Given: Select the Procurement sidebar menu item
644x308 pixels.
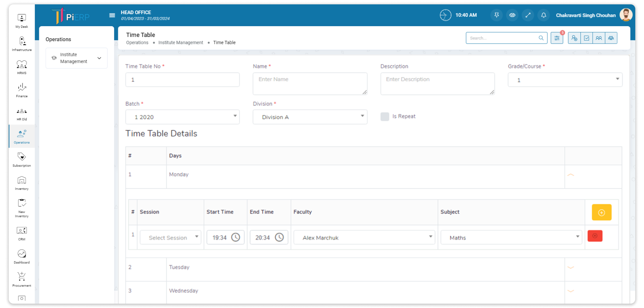Looking at the screenshot, I should point(21,279).
